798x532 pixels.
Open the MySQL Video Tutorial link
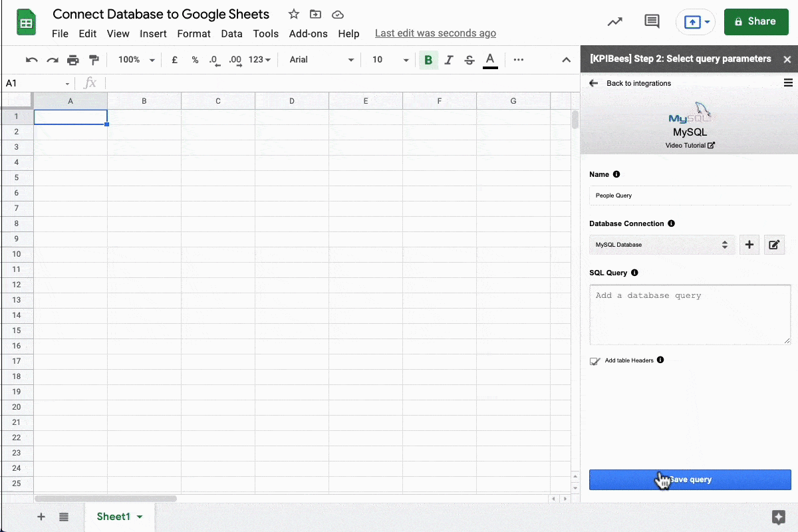[690, 145]
